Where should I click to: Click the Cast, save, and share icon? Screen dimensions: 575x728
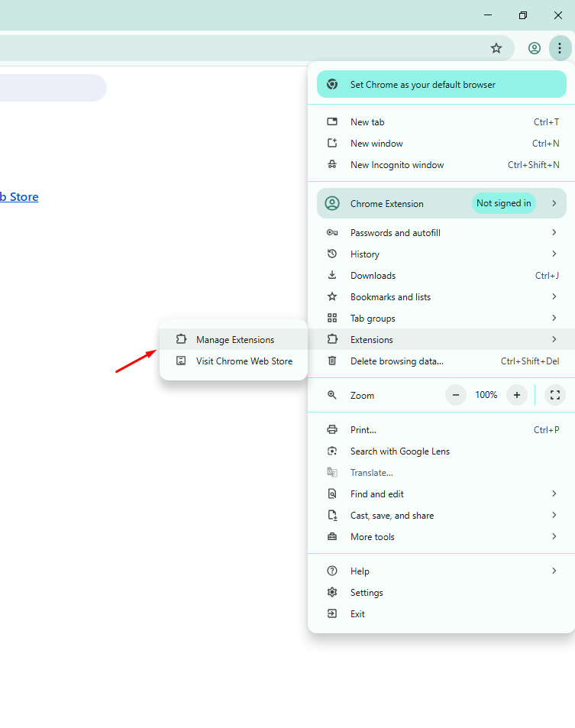[332, 515]
